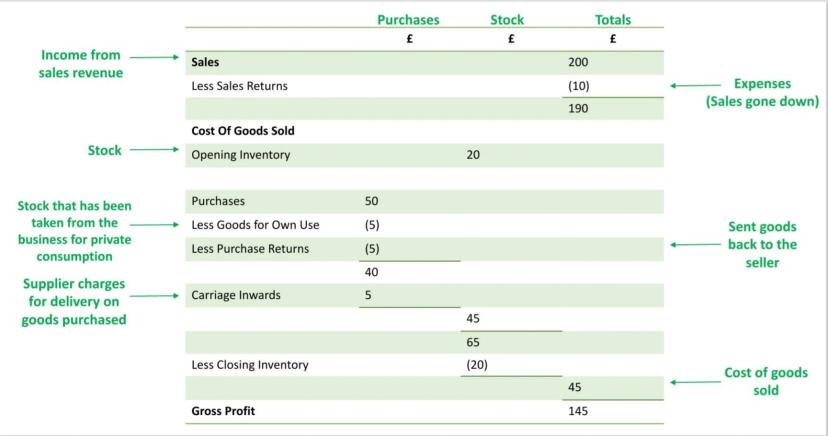Click the 'Less Sales Returns' row label

239,86
